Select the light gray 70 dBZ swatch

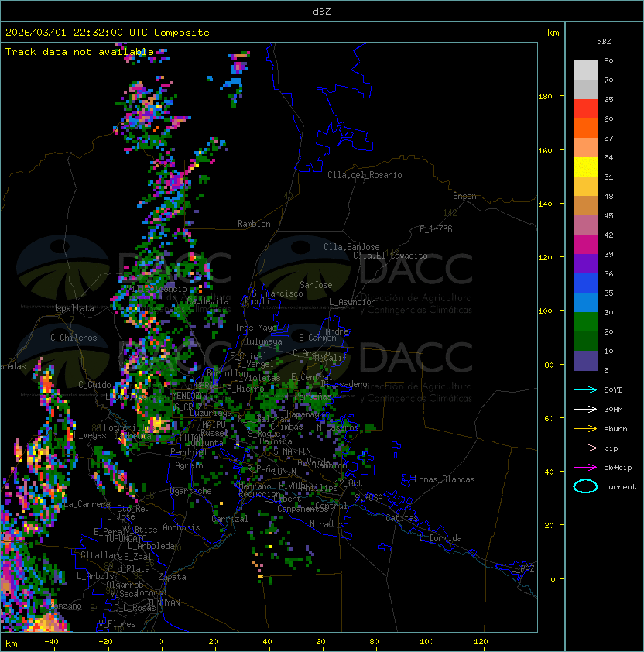click(585, 70)
